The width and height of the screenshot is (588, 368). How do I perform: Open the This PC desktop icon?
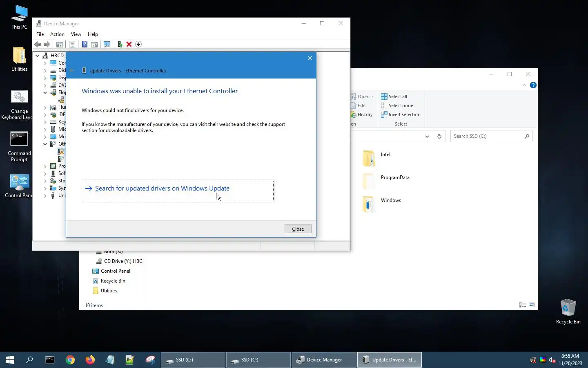pos(19,17)
